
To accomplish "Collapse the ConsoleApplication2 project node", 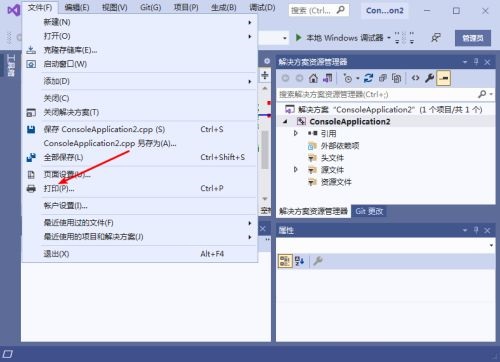I will 286,122.
